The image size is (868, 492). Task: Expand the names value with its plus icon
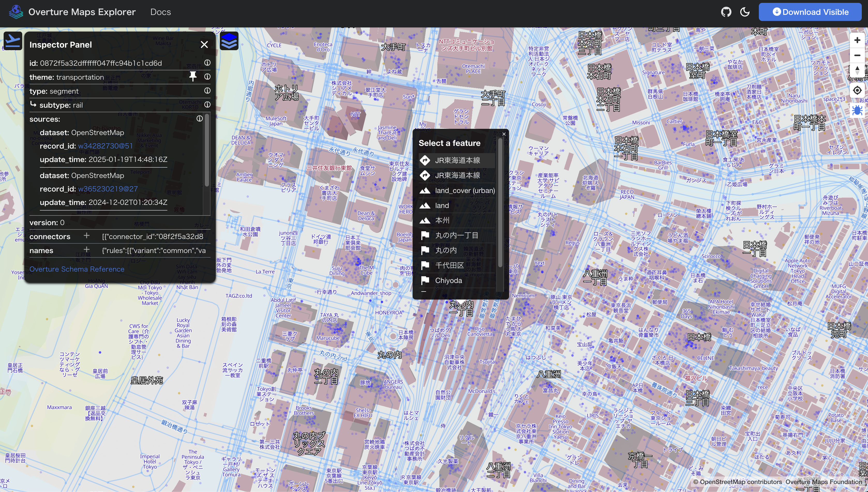87,250
